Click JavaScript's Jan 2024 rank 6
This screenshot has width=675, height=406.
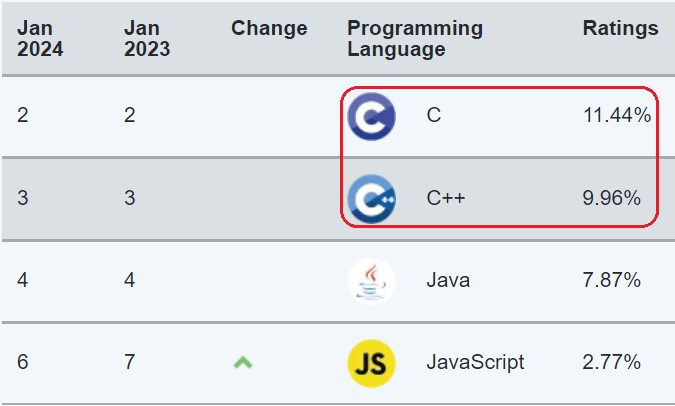pyautogui.click(x=23, y=362)
